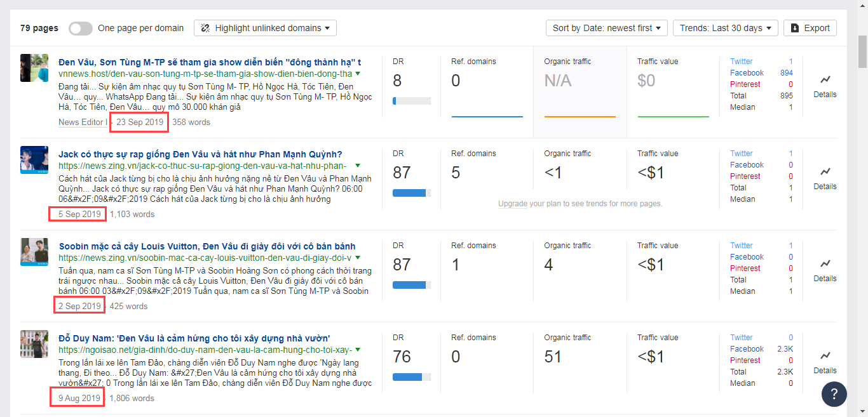Expand Trends: Last 30 days dropdown
This screenshot has height=417, width=868.
(x=725, y=28)
